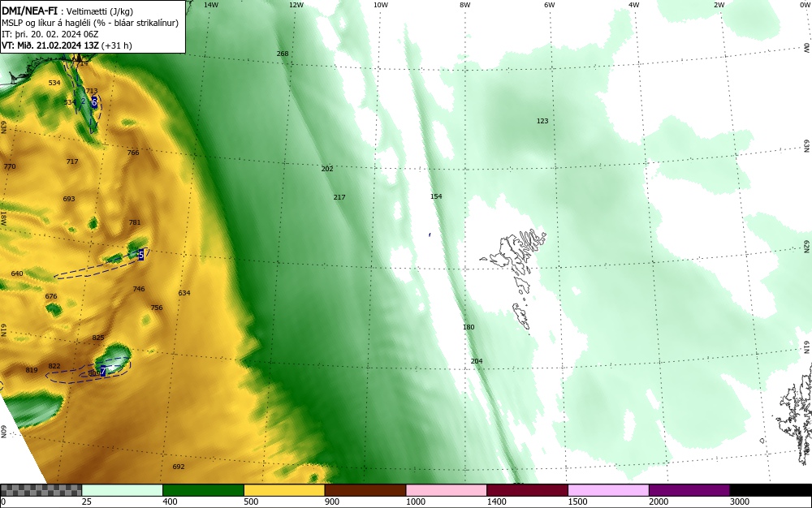Click the 60N latitude label
812x508 pixels.
3,432
